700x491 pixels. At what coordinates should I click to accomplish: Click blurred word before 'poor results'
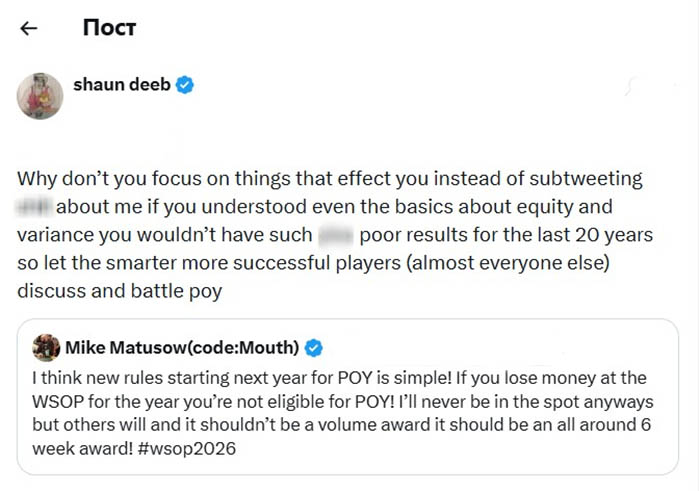(336, 235)
